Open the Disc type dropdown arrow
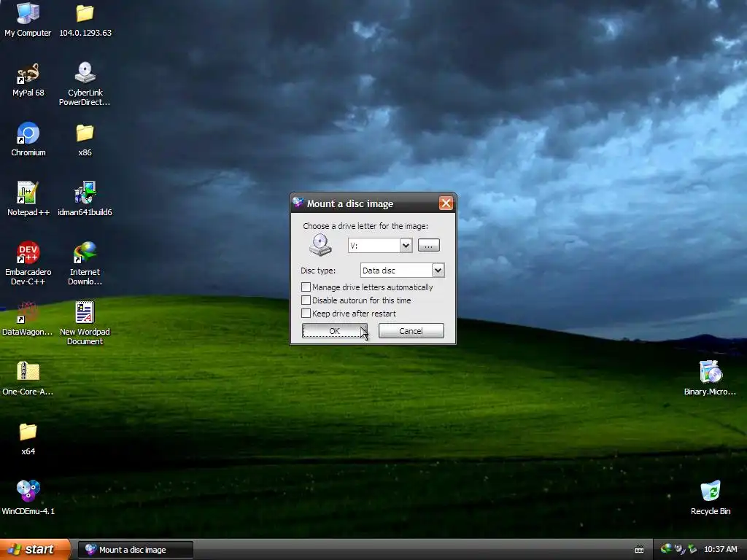The height and width of the screenshot is (560, 747). click(438, 271)
